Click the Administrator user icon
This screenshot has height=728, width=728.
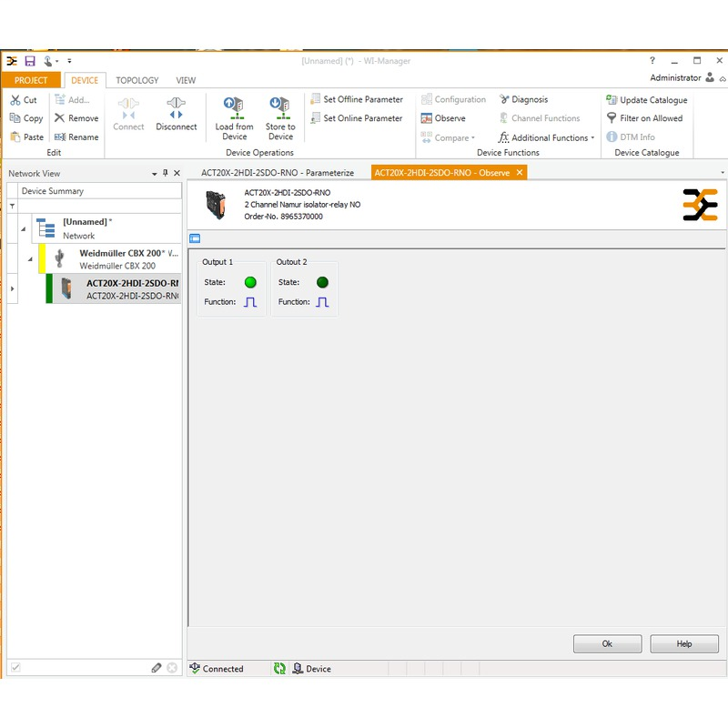tap(710, 77)
